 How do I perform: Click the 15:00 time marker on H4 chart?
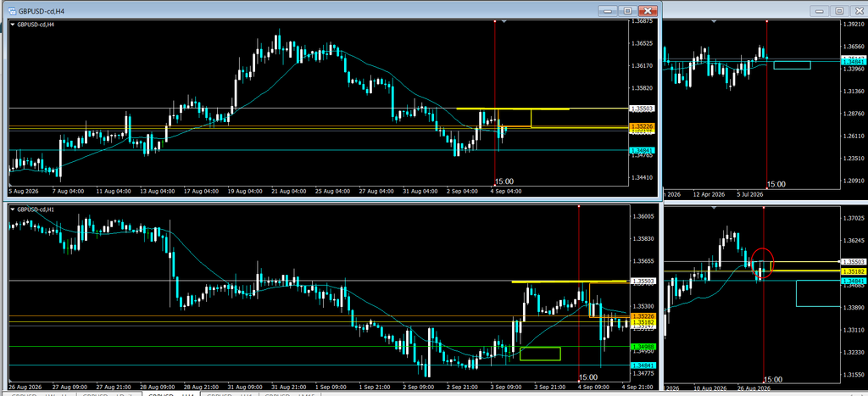pos(504,181)
